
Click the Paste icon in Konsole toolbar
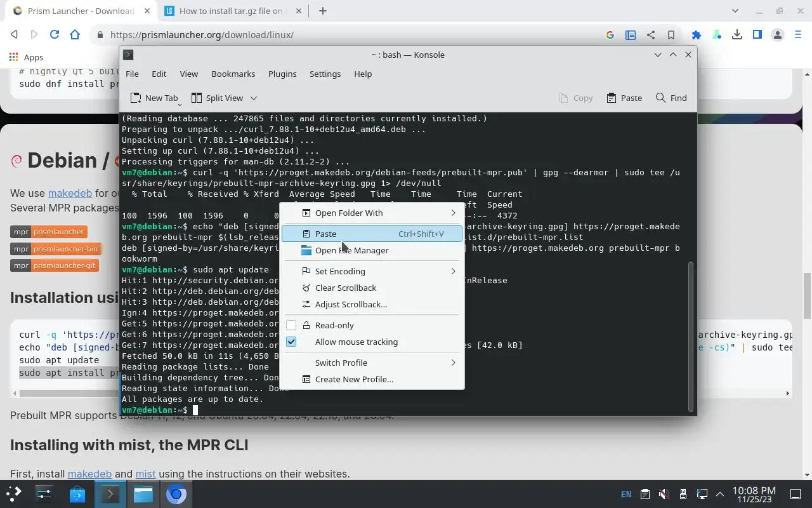(x=612, y=98)
